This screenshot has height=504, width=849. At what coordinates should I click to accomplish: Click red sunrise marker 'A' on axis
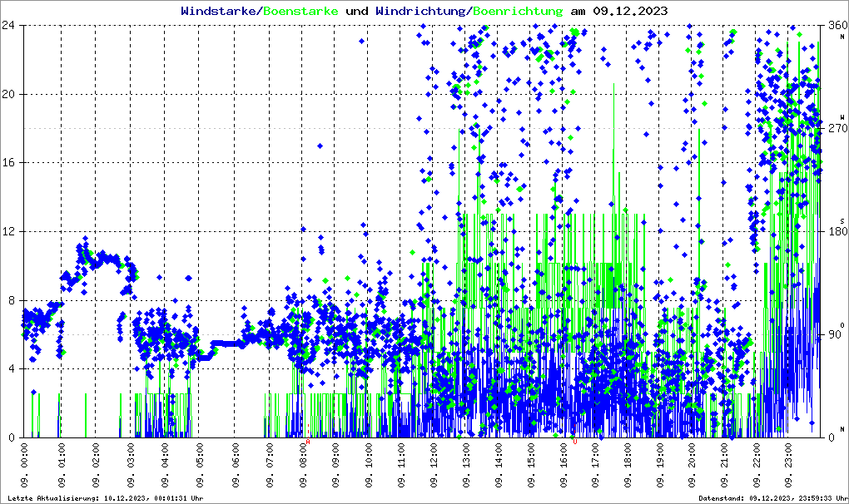(x=308, y=442)
